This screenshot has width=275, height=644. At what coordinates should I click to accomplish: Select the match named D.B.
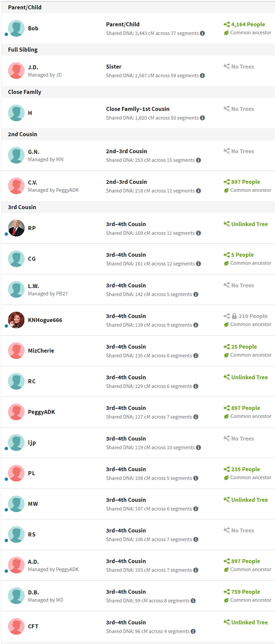(33, 592)
